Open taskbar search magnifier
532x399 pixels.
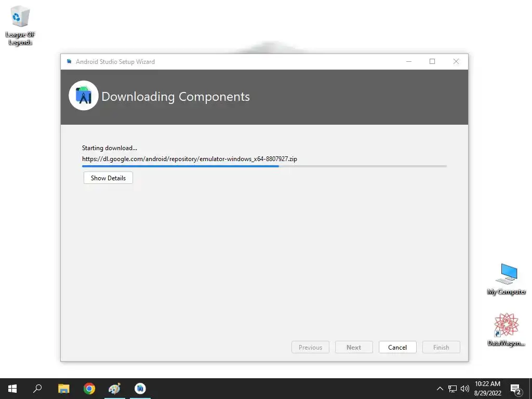(37, 388)
